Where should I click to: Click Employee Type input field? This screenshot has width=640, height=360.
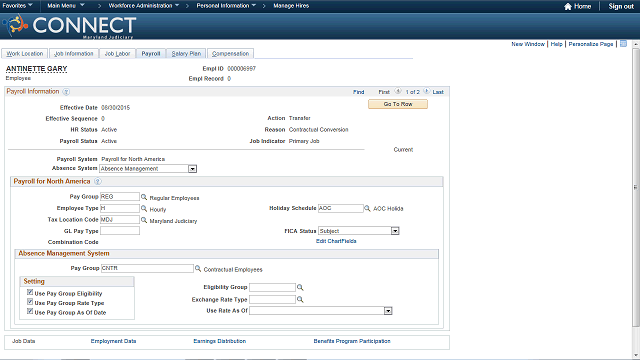[x=120, y=208]
